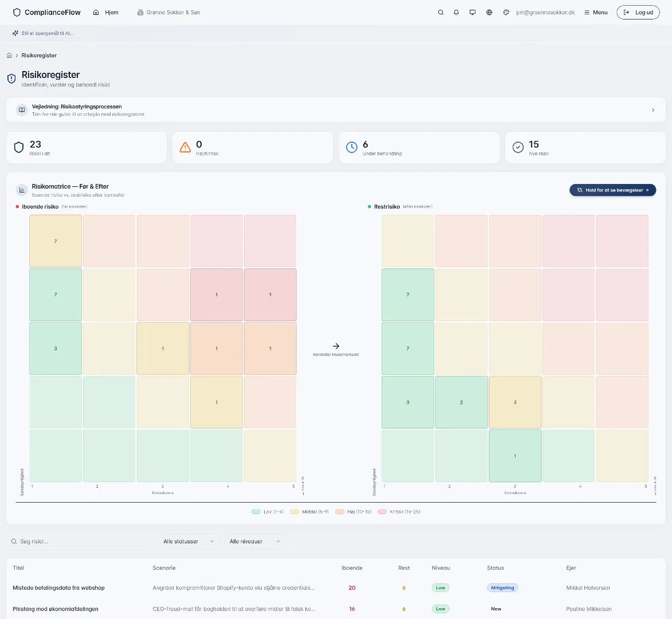Click the orange 'Høj (10-15)' legend swatch
Screen dimensions: 672x619
339,511
